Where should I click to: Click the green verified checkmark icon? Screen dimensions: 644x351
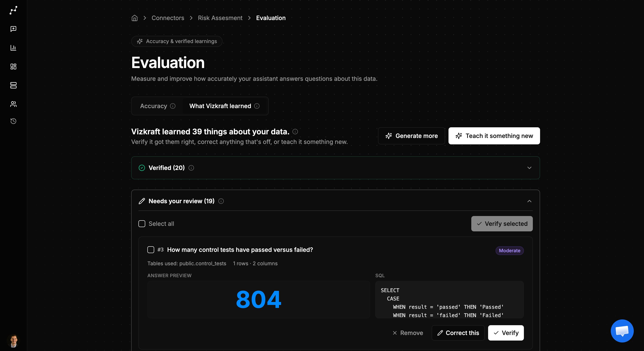(142, 168)
